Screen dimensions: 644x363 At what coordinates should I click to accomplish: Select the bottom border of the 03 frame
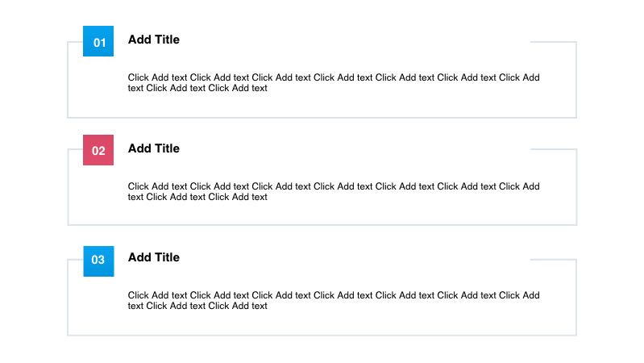coord(322,335)
